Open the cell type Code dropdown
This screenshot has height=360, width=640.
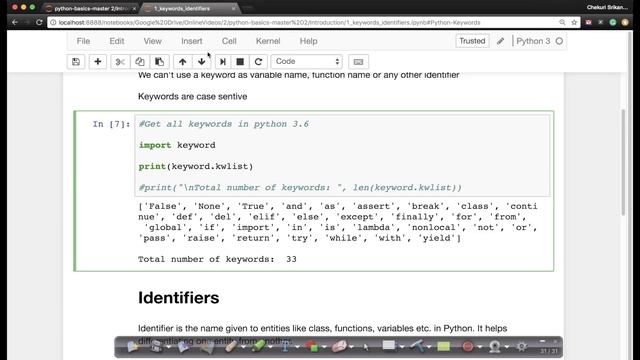pos(307,61)
